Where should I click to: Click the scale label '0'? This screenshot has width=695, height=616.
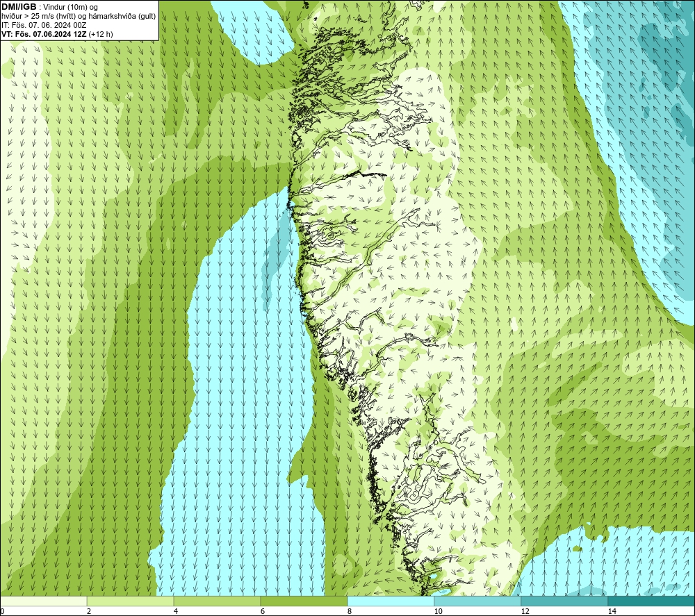tap(2, 612)
